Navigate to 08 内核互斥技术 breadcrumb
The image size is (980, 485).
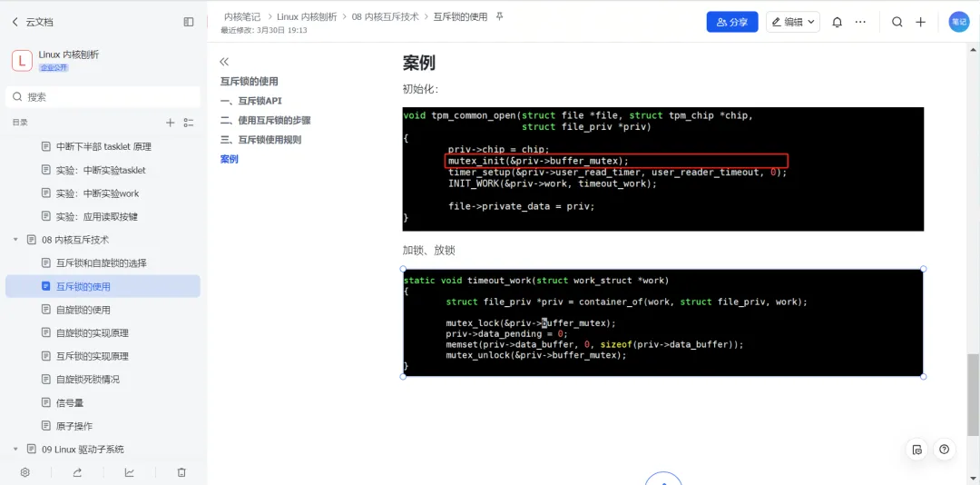pos(385,17)
